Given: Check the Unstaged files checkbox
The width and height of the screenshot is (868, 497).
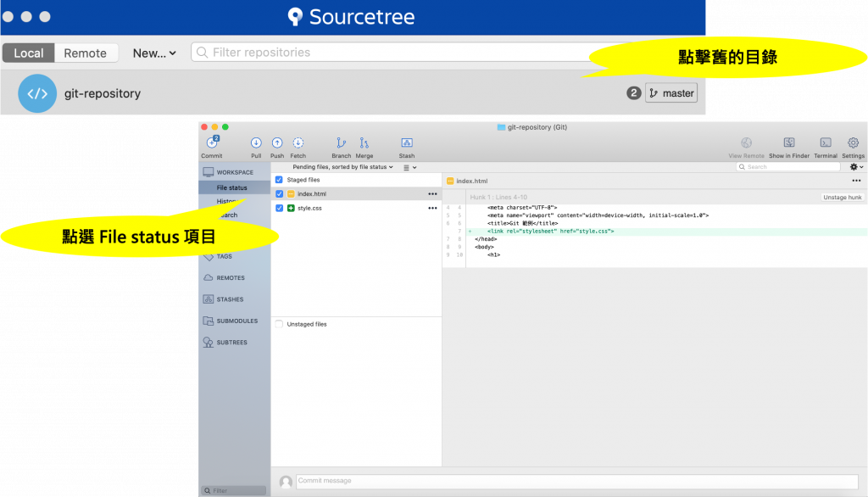Looking at the screenshot, I should [279, 324].
